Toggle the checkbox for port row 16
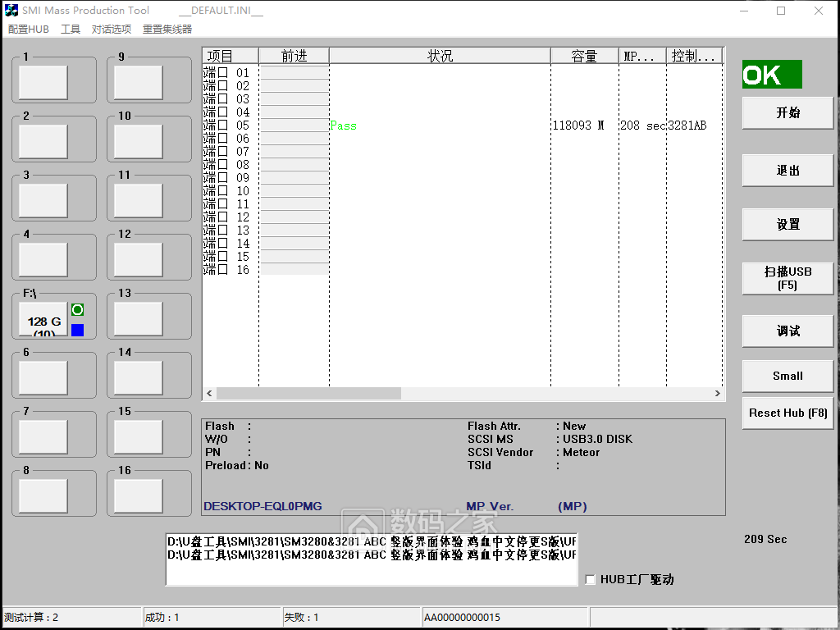This screenshot has height=630, width=840. (222, 270)
